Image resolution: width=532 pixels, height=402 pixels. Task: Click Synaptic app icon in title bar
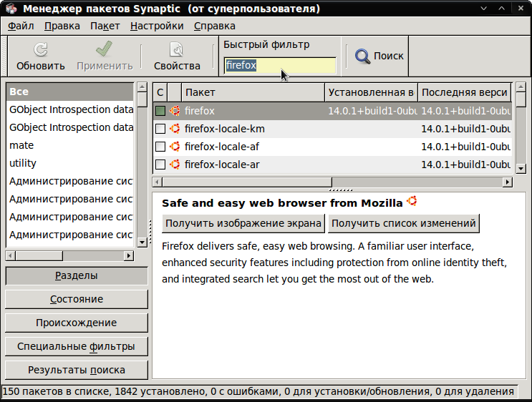point(11,8)
